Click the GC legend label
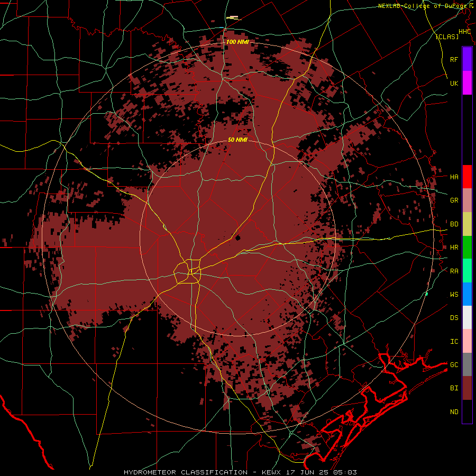Screen dimensions: 476x476 [454, 365]
